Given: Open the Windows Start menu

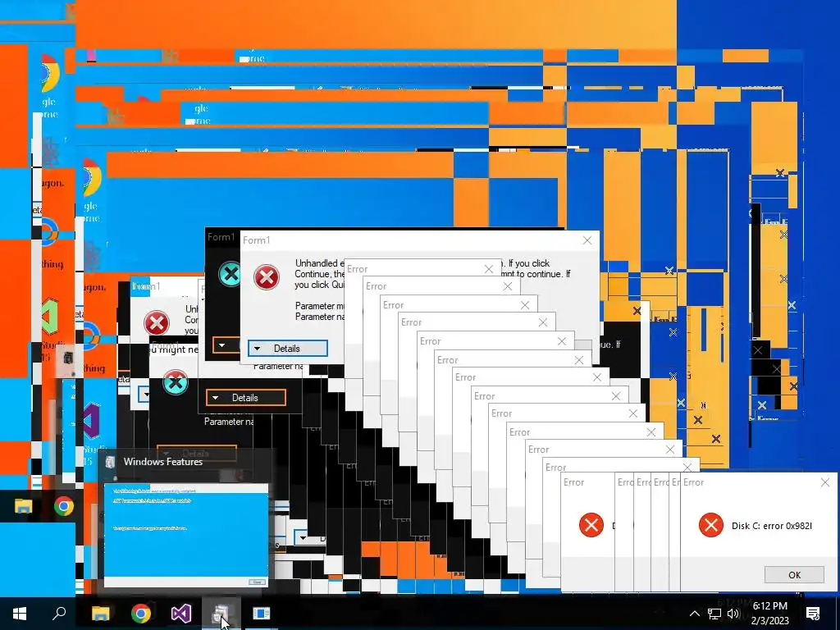Looking at the screenshot, I should (20, 614).
